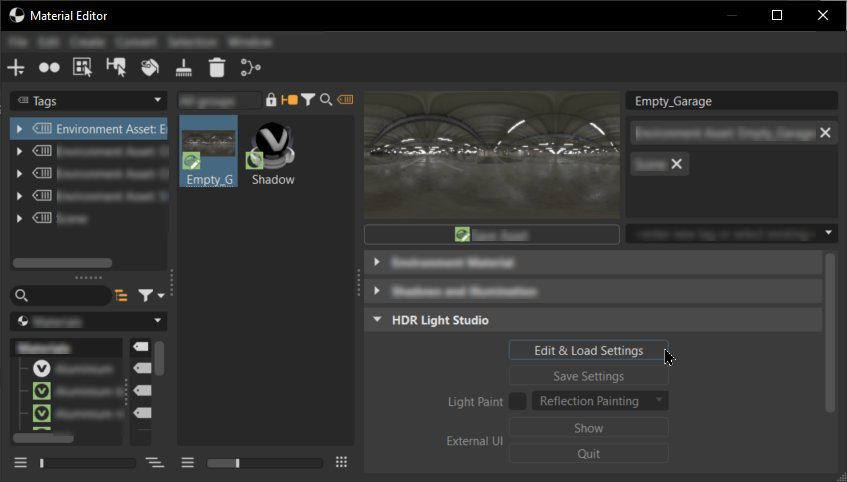847x482 pixels.
Task: Select the Shadow material thumbnail
Action: 273,154
